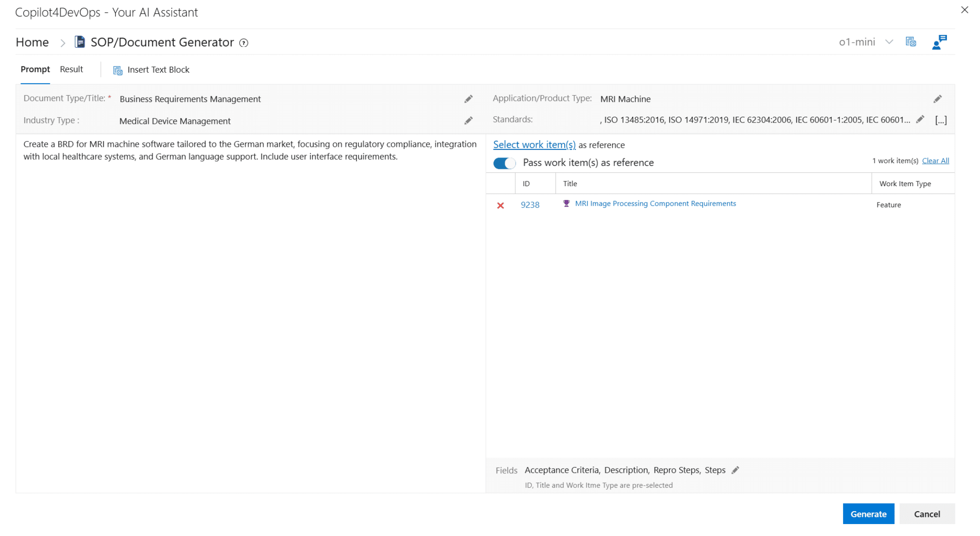Screen dimensions: 980x536
Task: Return to Home via the breadcrumb
Action: (32, 42)
